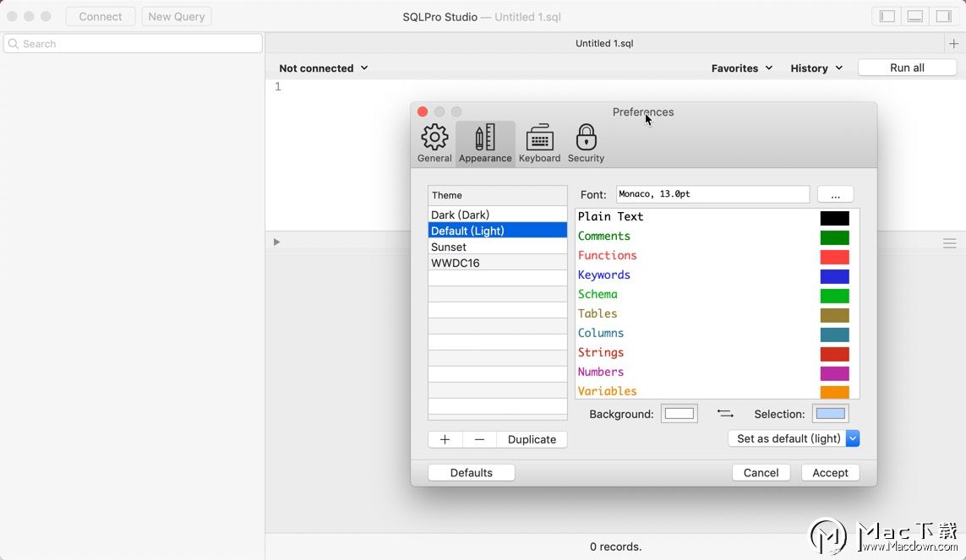Add a new tab with plus icon

pyautogui.click(x=953, y=44)
